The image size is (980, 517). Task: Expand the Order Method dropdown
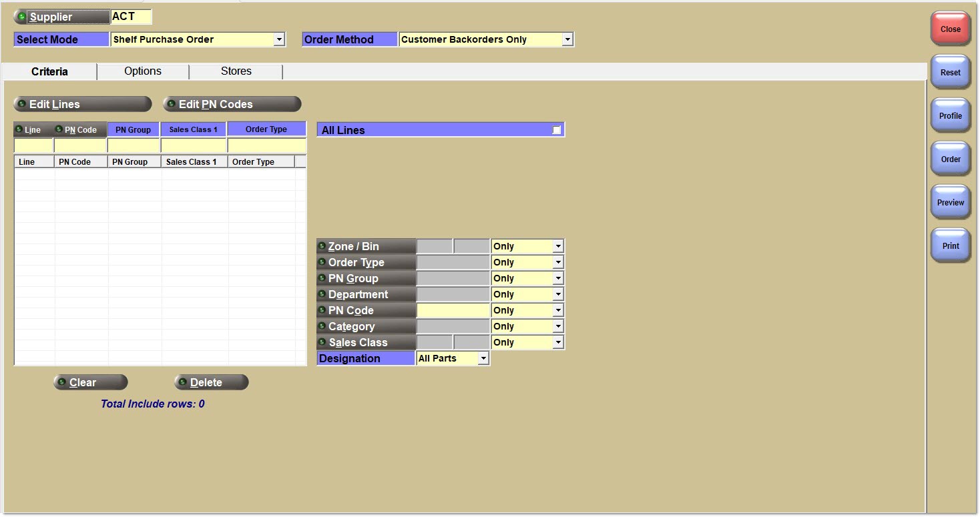click(567, 40)
